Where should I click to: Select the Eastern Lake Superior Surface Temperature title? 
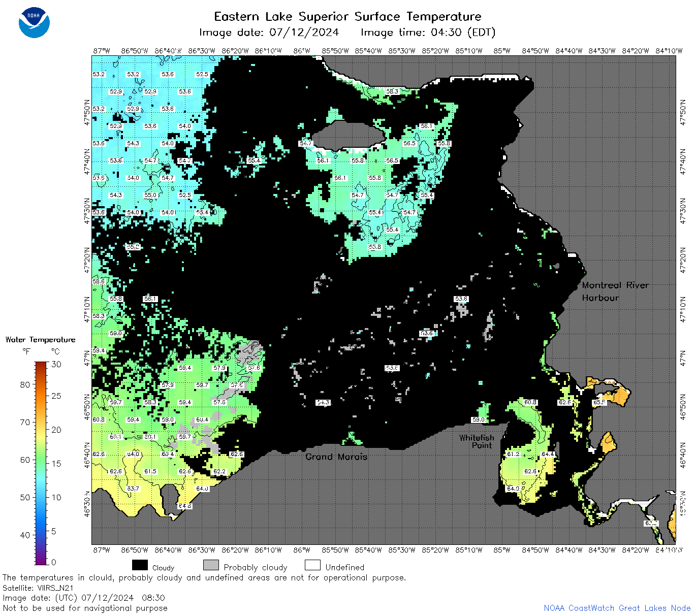pyautogui.click(x=347, y=16)
